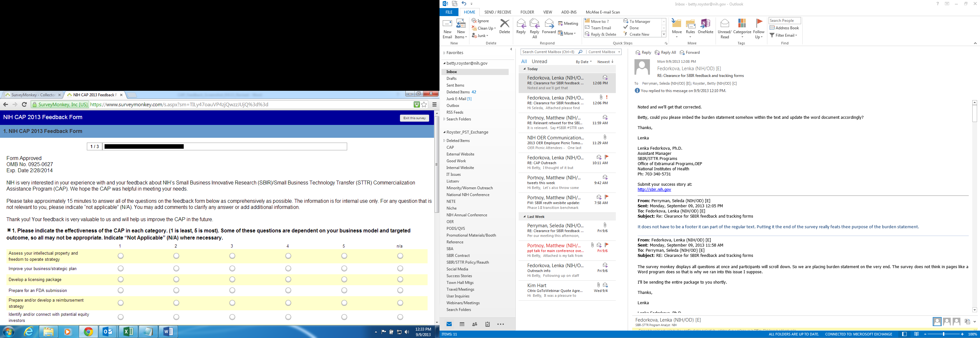Select rating 4 for potential equity investors
The width and height of the screenshot is (980, 338).
click(288, 317)
